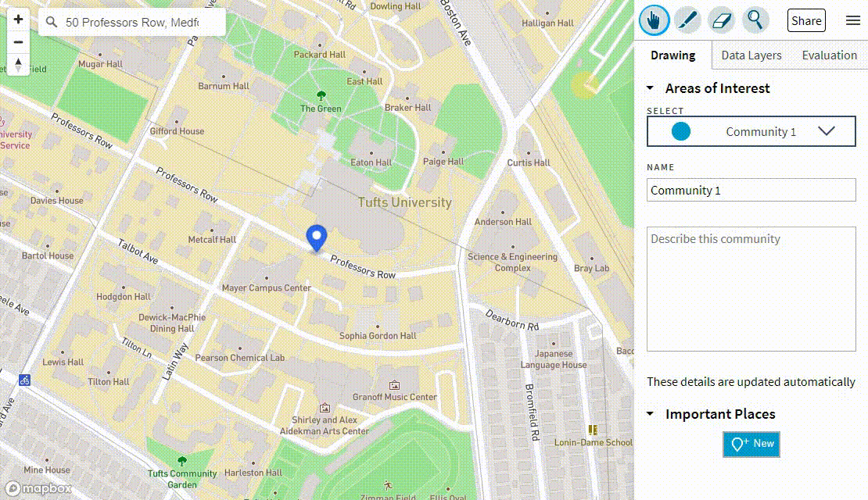
Task: Switch to the Data Layers tab
Action: coord(750,55)
